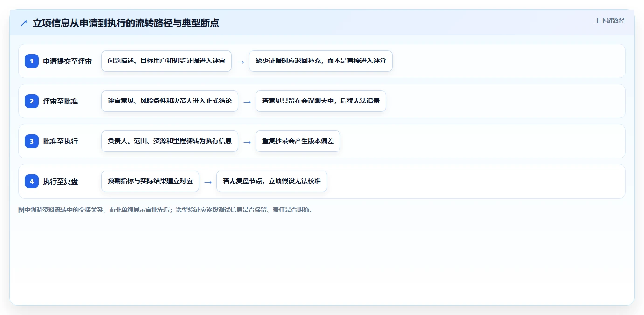
Task: Select the 若无复盘节点，立项假设无法校准 box
Action: 272,181
